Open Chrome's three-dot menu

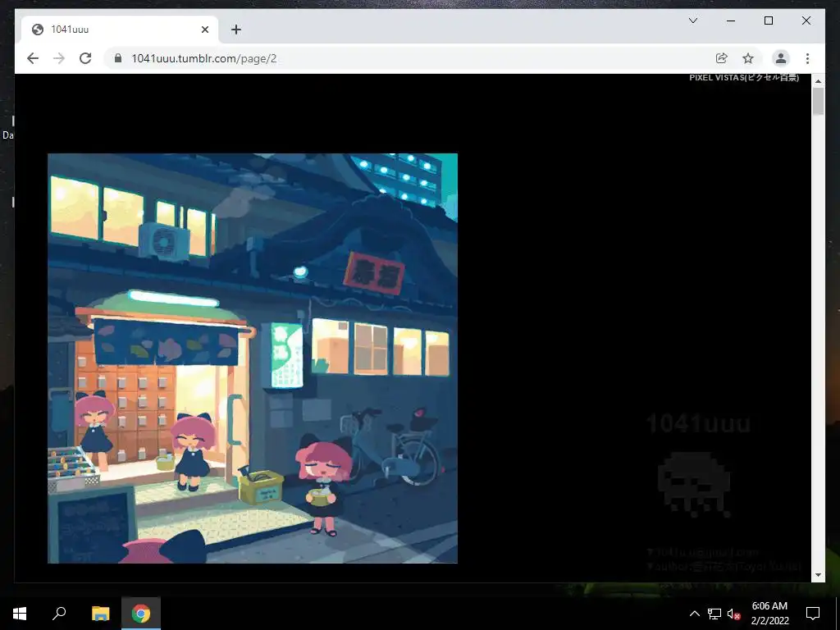[807, 58]
